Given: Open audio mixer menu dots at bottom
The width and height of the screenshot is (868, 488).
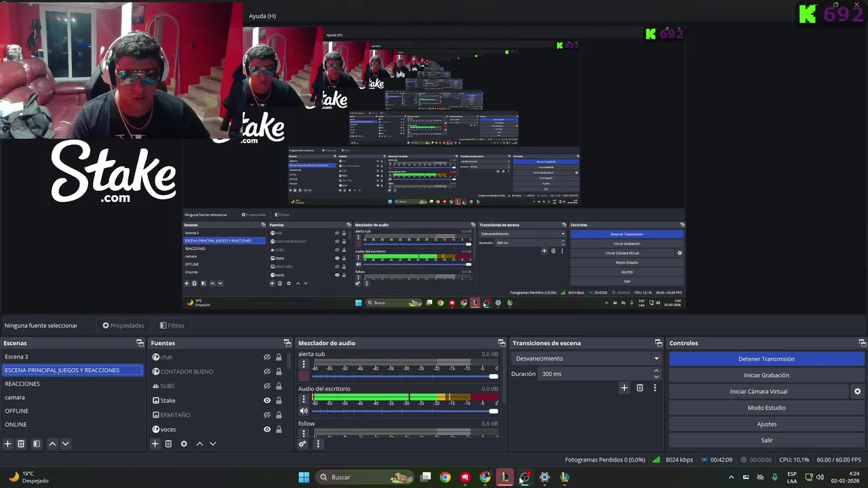Looking at the screenshot, I should 317,444.
